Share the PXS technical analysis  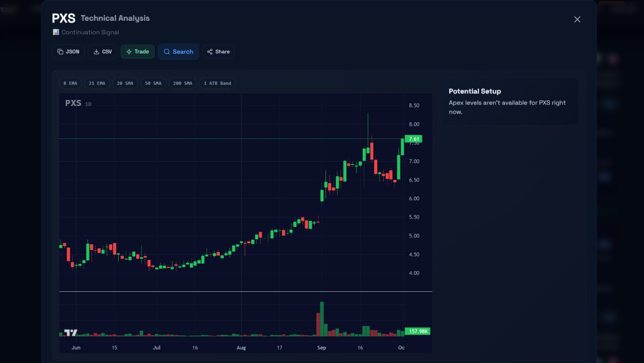[x=218, y=52]
